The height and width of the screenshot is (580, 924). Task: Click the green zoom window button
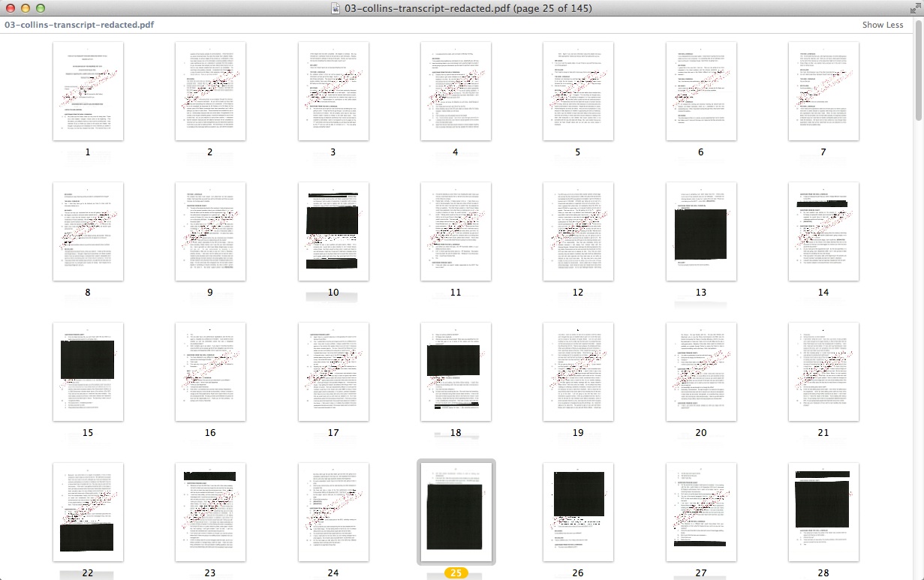pos(40,8)
